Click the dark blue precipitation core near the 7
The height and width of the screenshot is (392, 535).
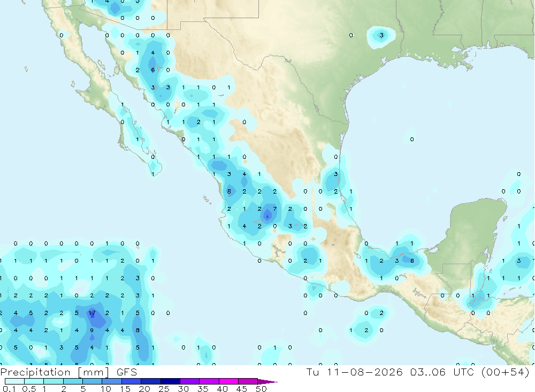267,216
